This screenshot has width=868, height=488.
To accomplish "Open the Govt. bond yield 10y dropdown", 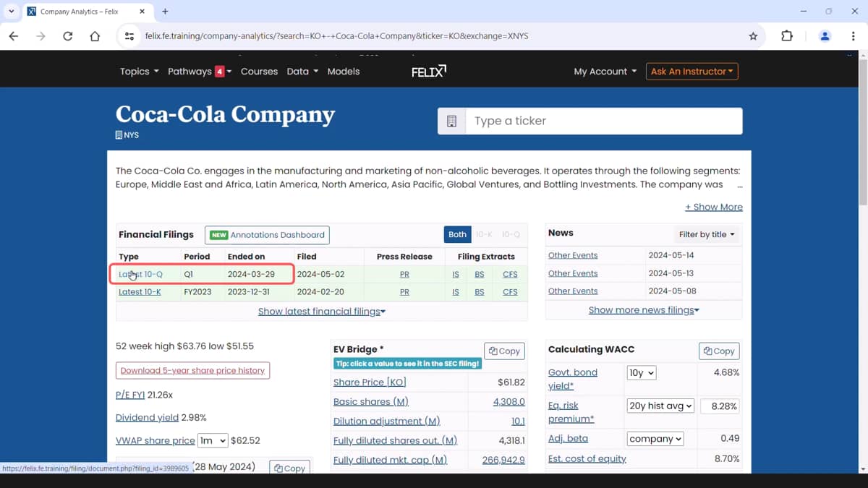I will [642, 373].
